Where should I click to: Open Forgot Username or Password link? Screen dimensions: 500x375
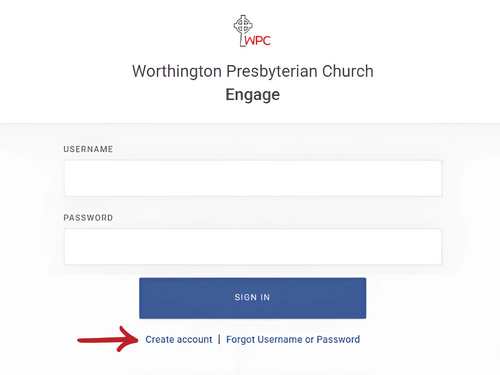click(x=293, y=339)
